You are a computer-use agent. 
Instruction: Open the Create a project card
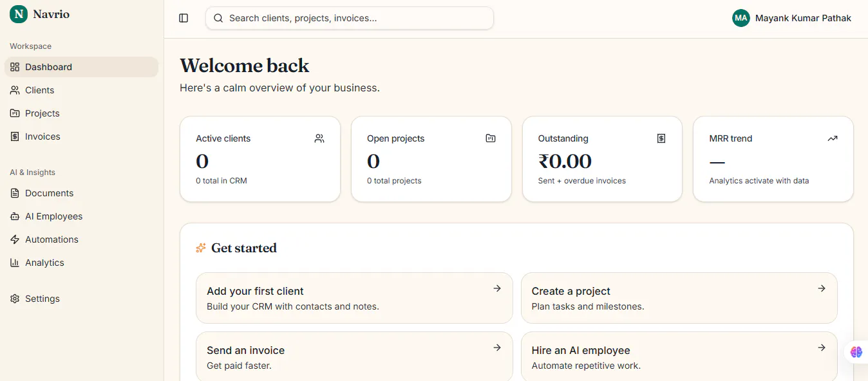(x=679, y=298)
